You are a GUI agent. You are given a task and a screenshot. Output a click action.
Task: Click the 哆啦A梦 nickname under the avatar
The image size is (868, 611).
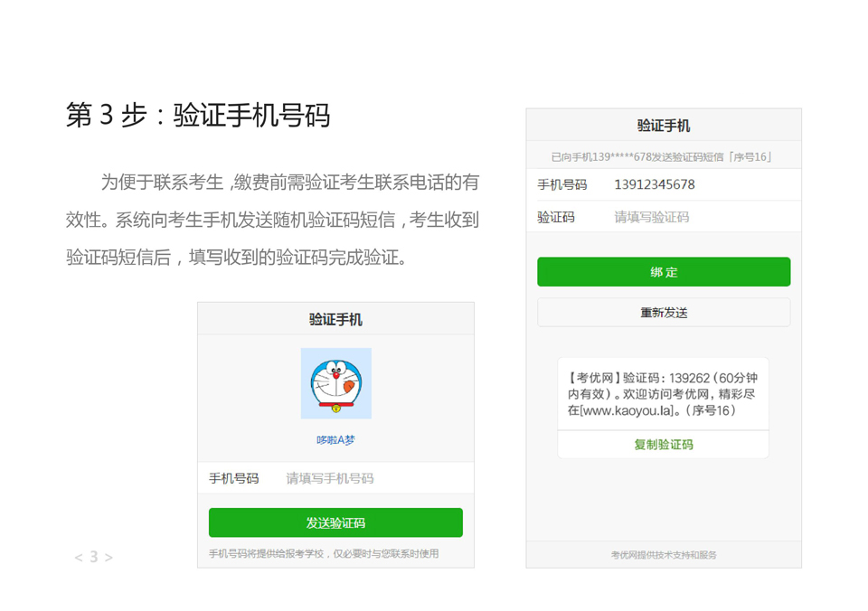[x=335, y=440]
